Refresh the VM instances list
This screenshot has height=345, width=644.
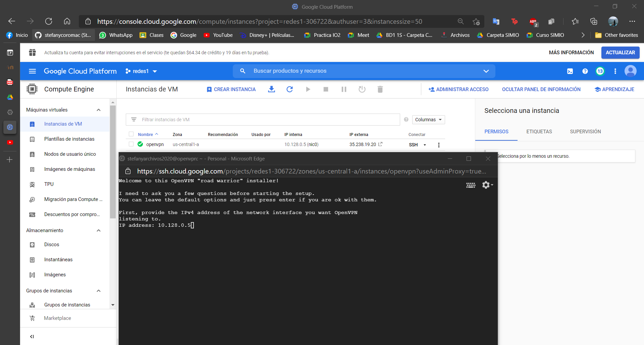290,89
